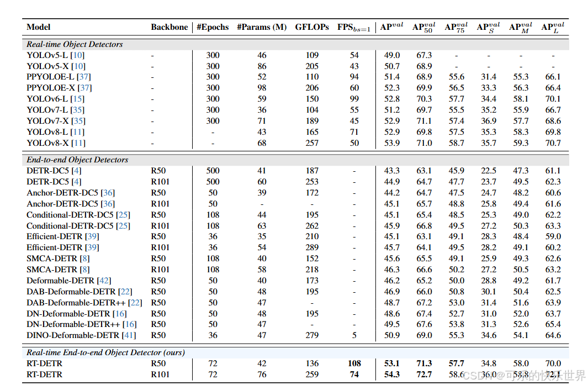588x385 pixels.
Task: Select the Real-time Object Detectors section heading
Action: [75, 44]
